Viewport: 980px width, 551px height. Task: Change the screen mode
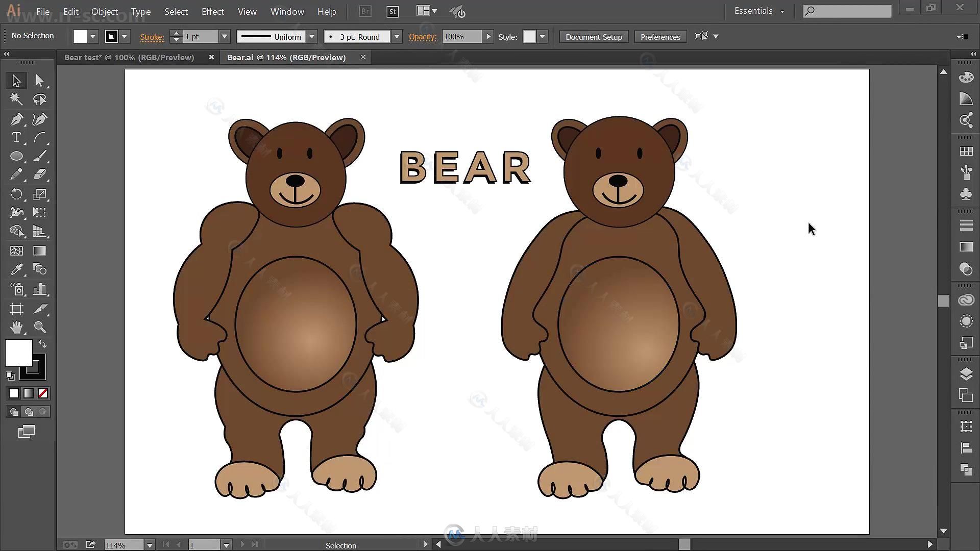[x=27, y=432]
